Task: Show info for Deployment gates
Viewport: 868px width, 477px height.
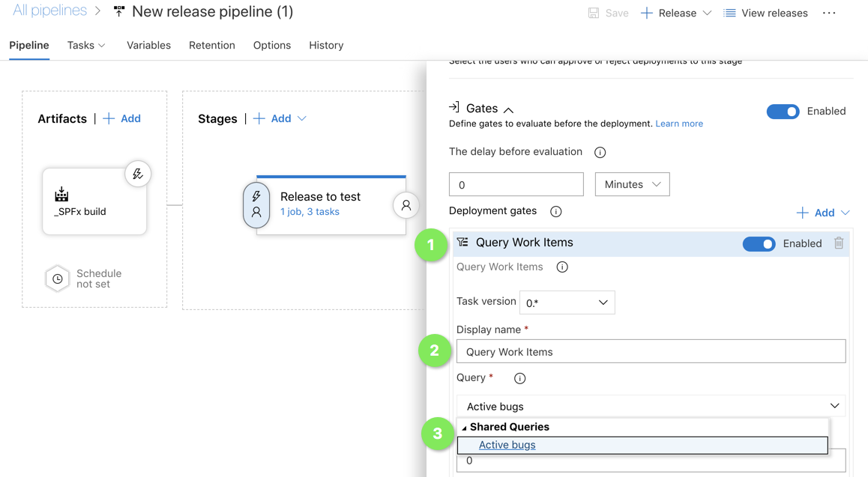Action: point(555,212)
